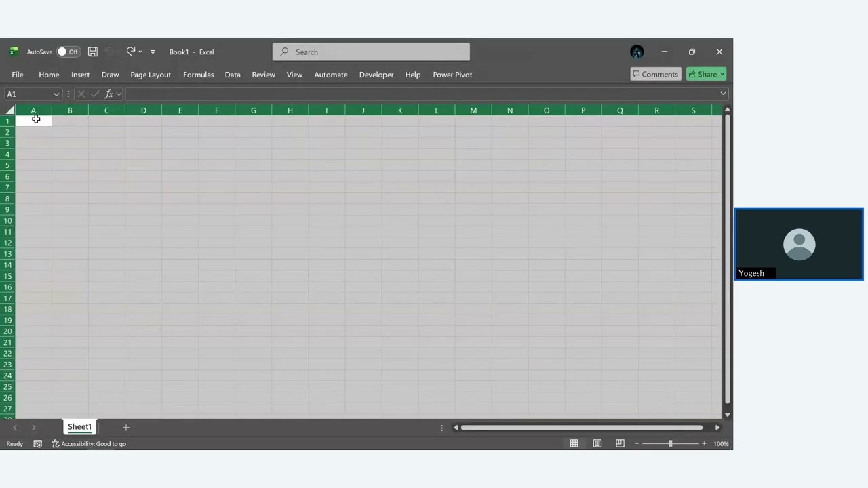Click the vertical scrollbar down arrow
Viewport: 868px width, 488px height.
click(x=728, y=415)
